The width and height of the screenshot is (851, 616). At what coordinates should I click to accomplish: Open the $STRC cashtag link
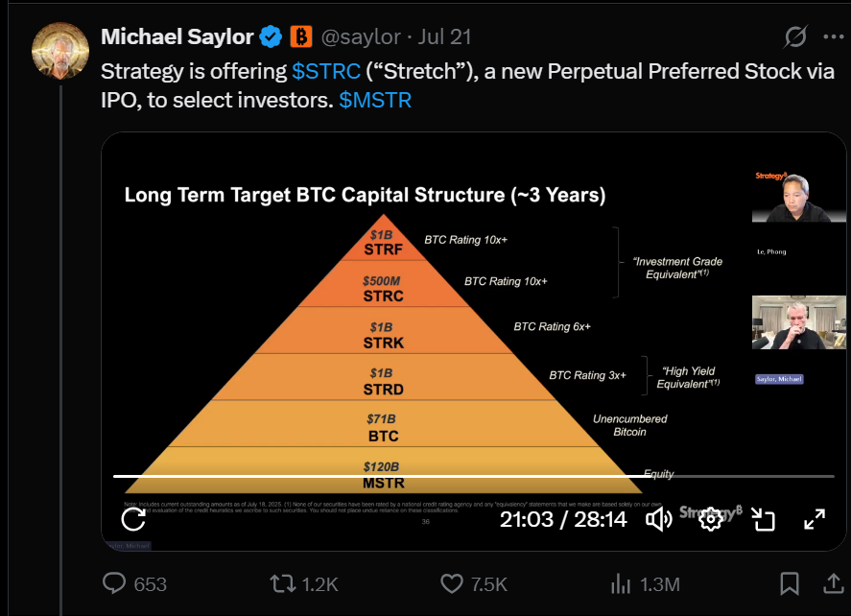pyautogui.click(x=326, y=72)
